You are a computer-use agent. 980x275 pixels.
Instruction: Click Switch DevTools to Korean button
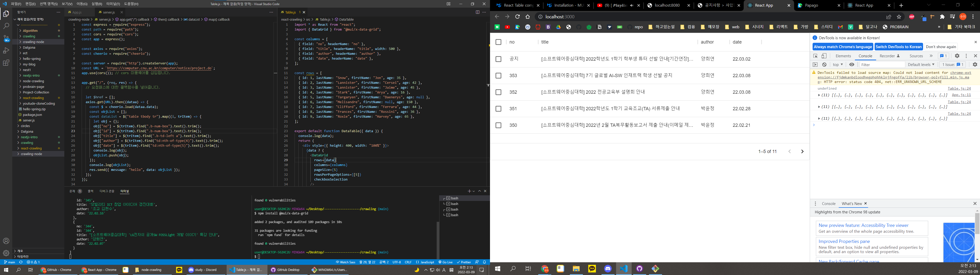pos(899,47)
